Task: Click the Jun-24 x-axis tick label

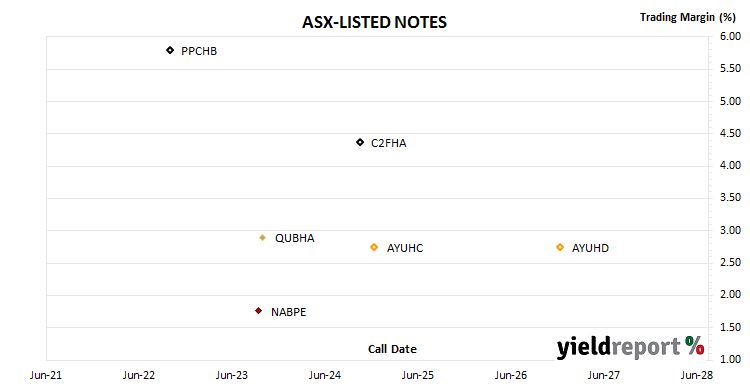Action: pos(325,375)
